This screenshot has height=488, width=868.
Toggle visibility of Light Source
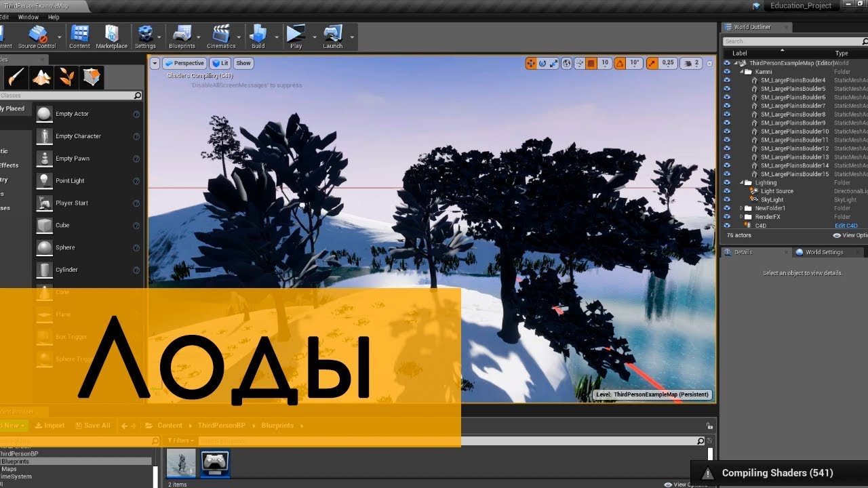tap(727, 191)
